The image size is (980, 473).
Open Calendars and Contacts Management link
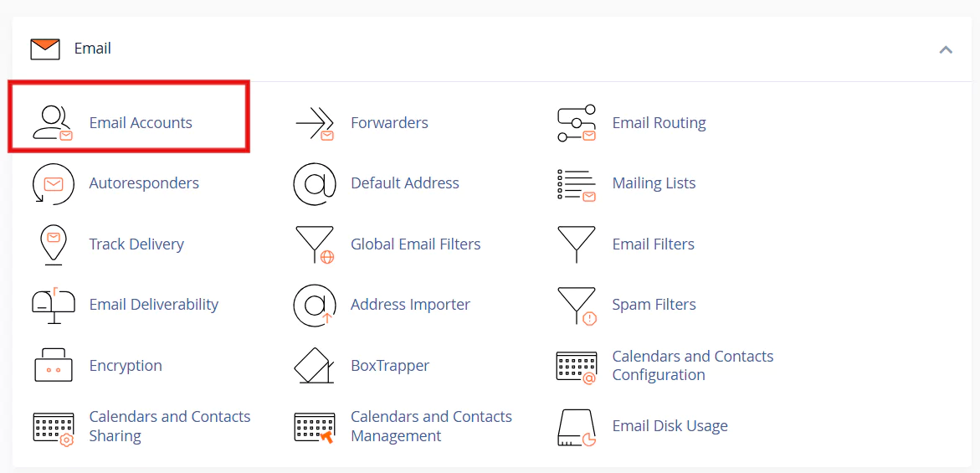click(431, 426)
